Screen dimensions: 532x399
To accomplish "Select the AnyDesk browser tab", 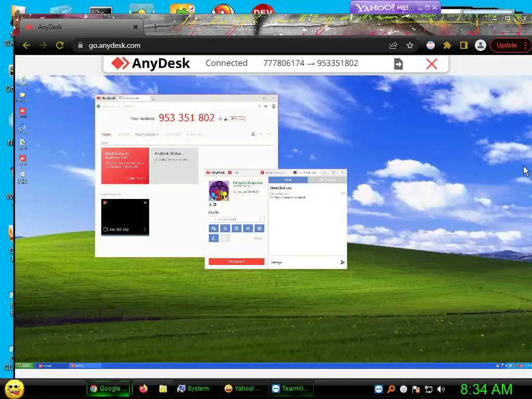I will pos(82,27).
